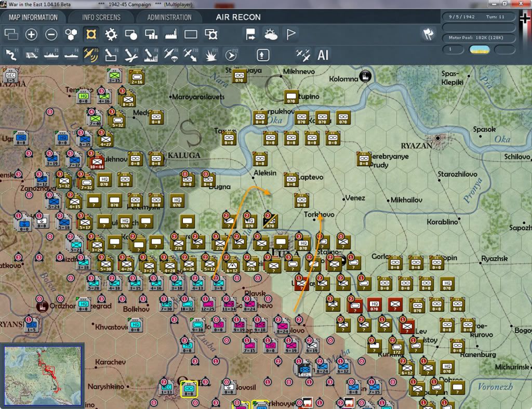Switch to the INFO SCREENS tab
This screenshot has width=532, height=409.
[x=101, y=17]
